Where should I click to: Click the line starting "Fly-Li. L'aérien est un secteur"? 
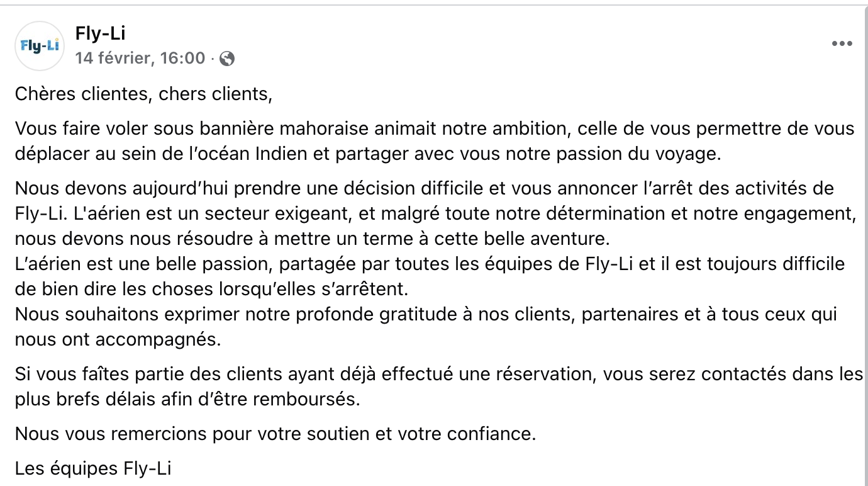tap(435, 213)
